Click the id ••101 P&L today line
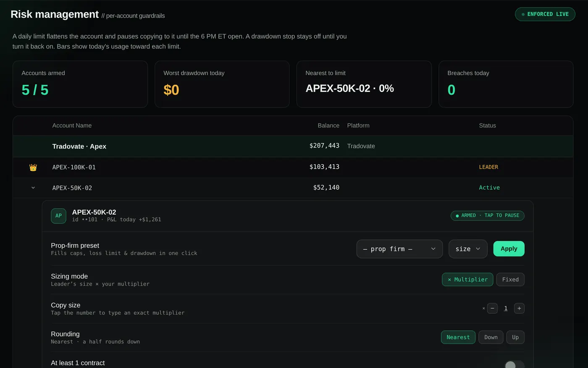The width and height of the screenshot is (588, 368). click(116, 220)
